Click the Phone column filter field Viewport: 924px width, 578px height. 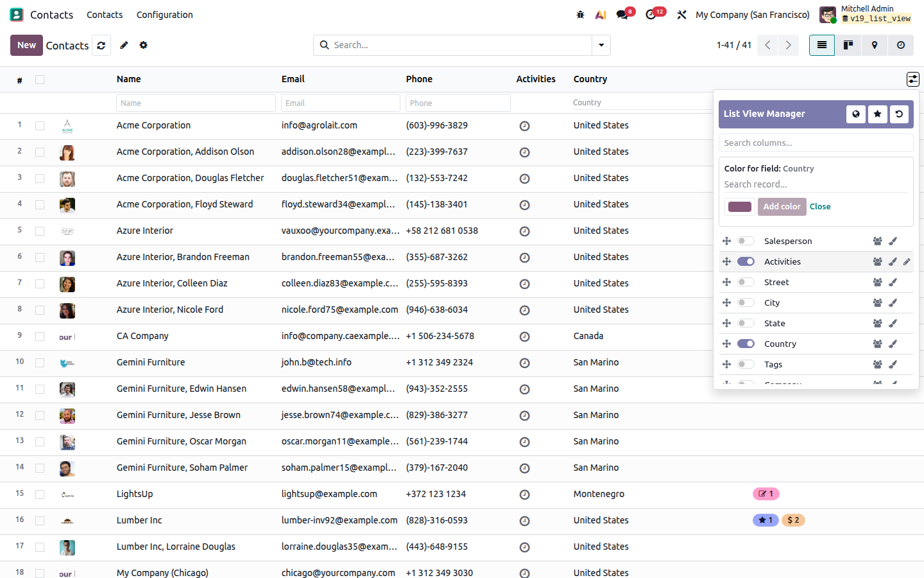pos(458,103)
